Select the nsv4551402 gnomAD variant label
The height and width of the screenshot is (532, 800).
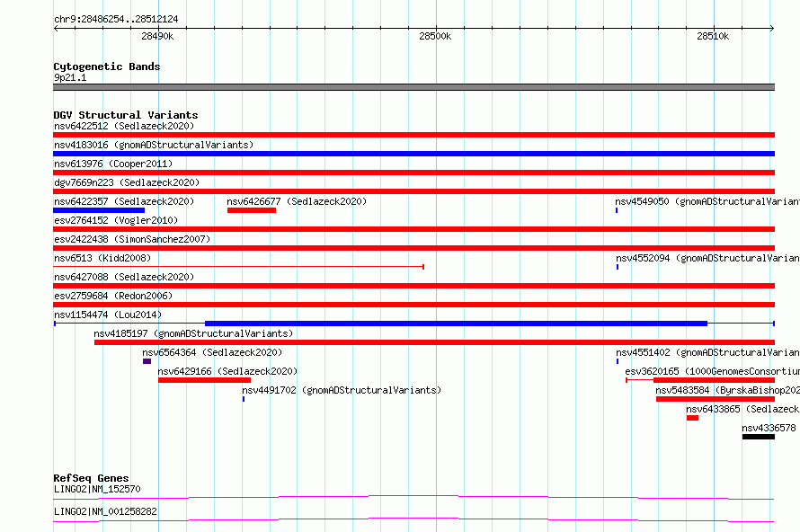[x=707, y=352]
